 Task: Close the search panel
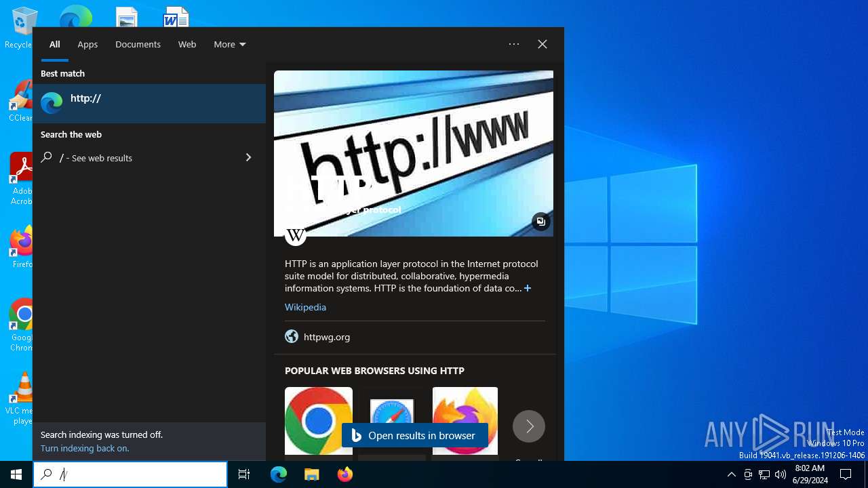point(542,44)
